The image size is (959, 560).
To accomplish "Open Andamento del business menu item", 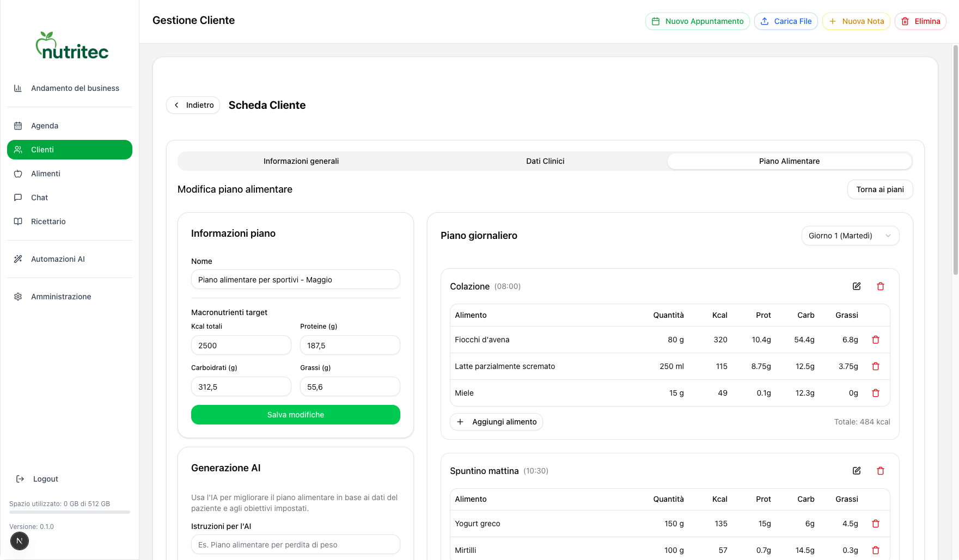I will click(x=70, y=88).
